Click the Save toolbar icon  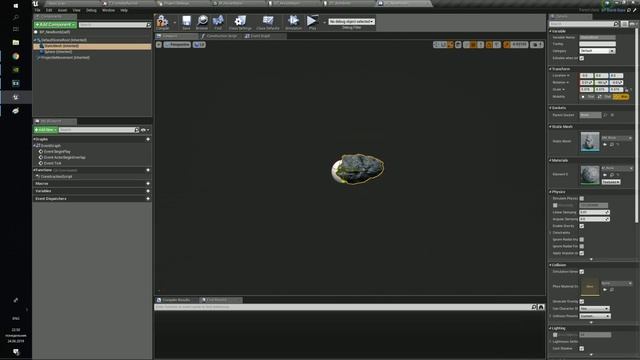click(x=186, y=22)
